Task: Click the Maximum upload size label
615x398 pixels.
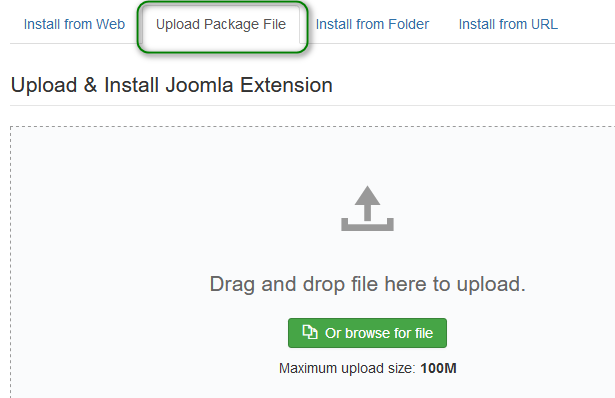Action: coord(347,368)
